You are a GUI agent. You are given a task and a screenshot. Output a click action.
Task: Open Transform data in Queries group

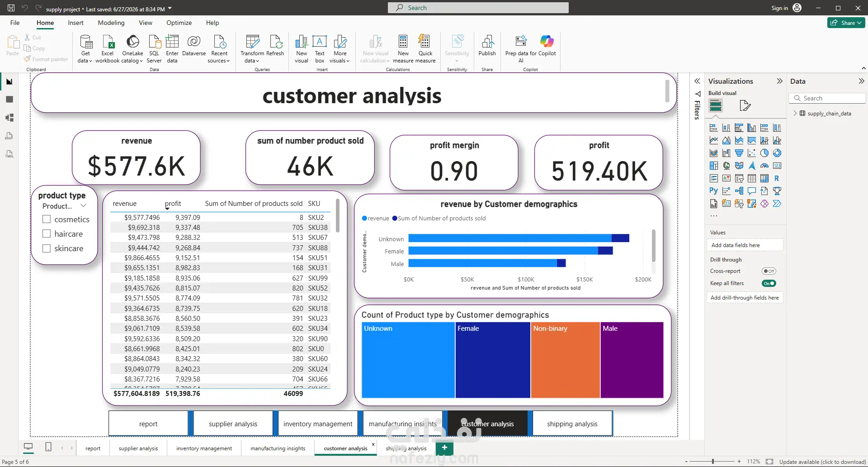click(x=252, y=49)
